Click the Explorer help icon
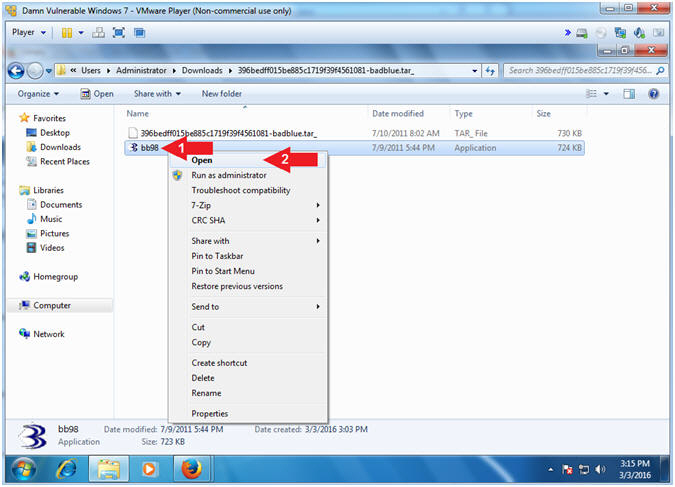Image resolution: width=675 pixels, height=487 pixels. pyautogui.click(x=653, y=93)
